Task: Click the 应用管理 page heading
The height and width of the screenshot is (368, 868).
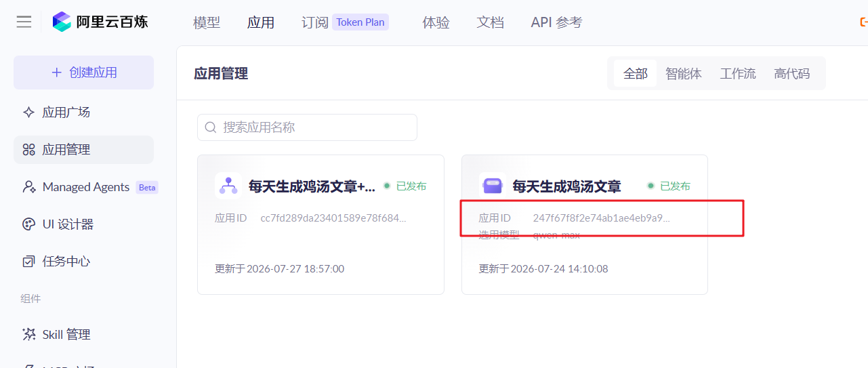Action: pyautogui.click(x=221, y=74)
